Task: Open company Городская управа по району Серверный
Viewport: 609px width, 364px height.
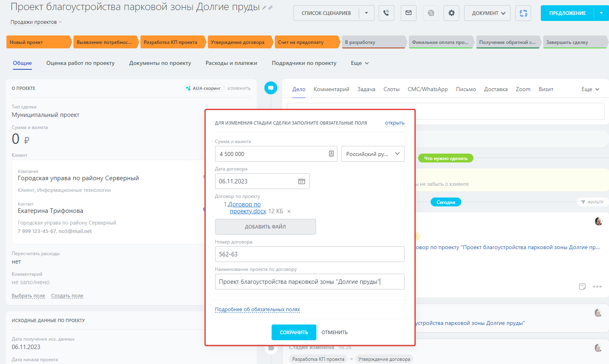Action: tap(78, 178)
